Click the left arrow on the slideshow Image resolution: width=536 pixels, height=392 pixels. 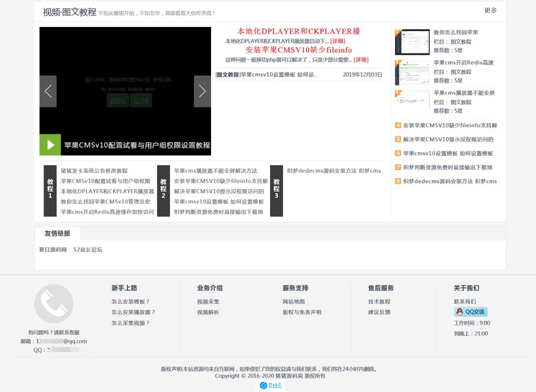pos(48,92)
